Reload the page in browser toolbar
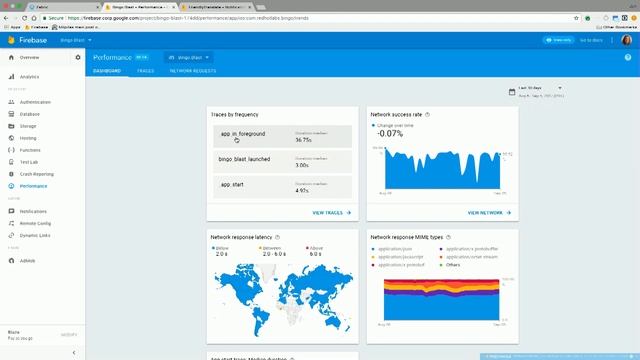Image resolution: width=640 pixels, height=360 pixels. (24, 18)
